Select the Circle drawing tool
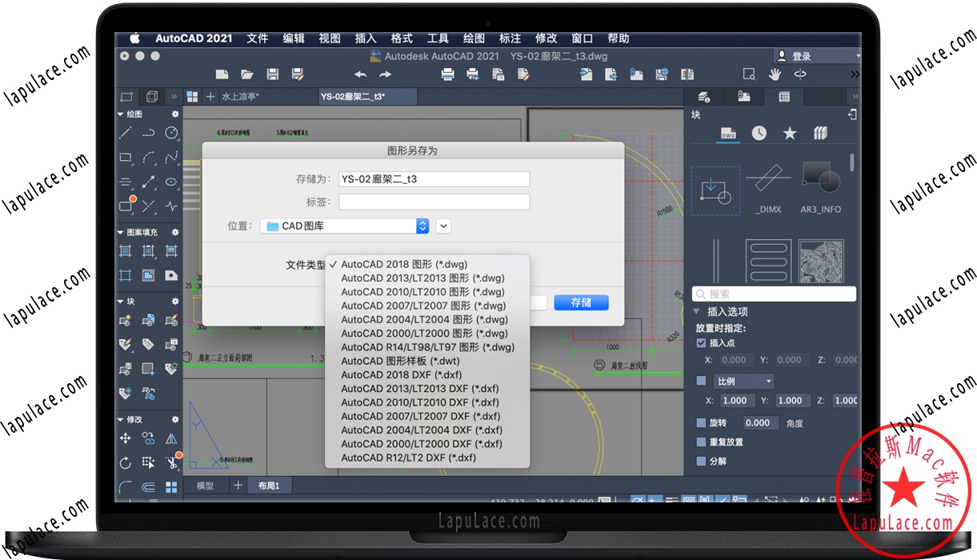977x560 pixels. [171, 133]
